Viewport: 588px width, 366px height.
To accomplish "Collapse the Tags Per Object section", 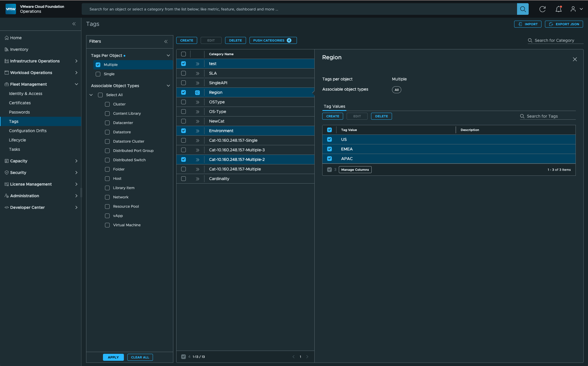I will pos(168,55).
